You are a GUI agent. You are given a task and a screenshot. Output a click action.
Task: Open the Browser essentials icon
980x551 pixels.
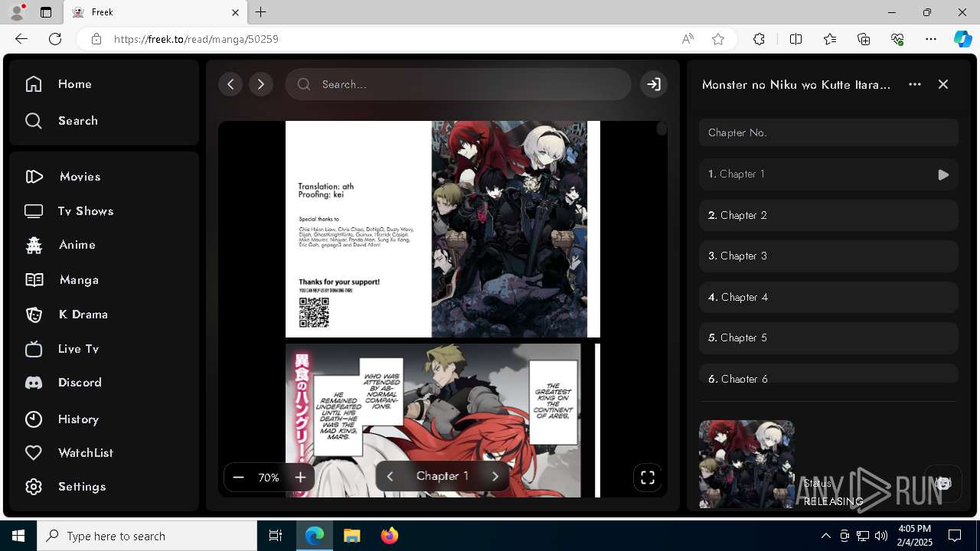click(897, 39)
